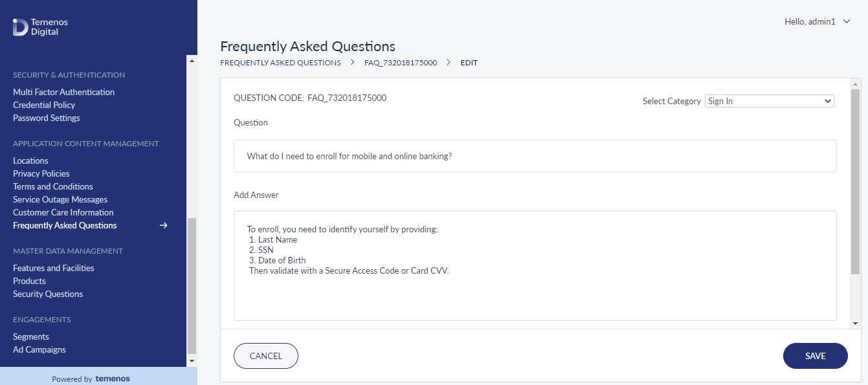This screenshot has height=385, width=868.
Task: Click the sidebar scroll up arrow
Action: 192,60
